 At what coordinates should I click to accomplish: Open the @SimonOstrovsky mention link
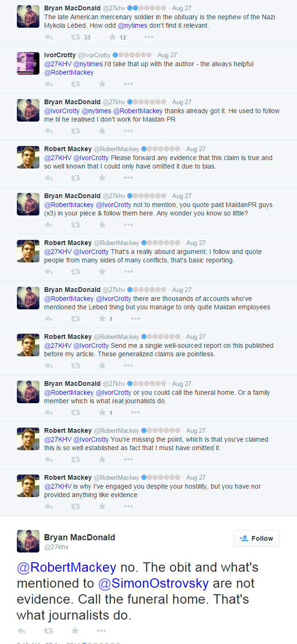coord(153,583)
